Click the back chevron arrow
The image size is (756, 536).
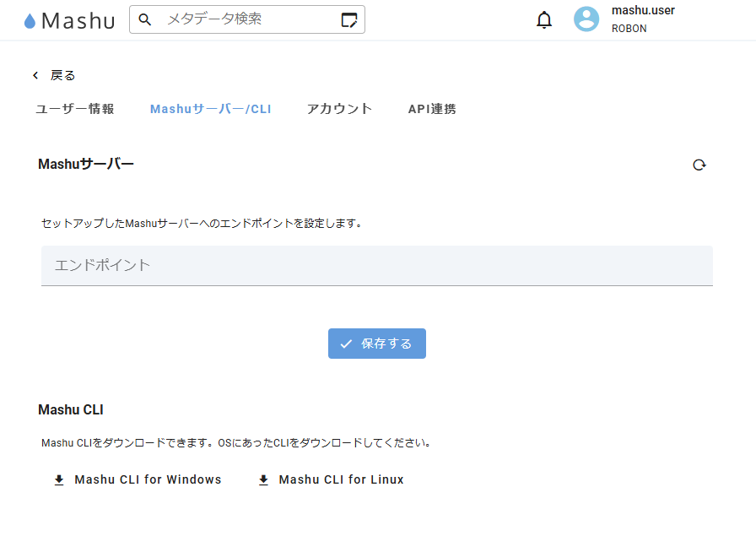pos(35,76)
